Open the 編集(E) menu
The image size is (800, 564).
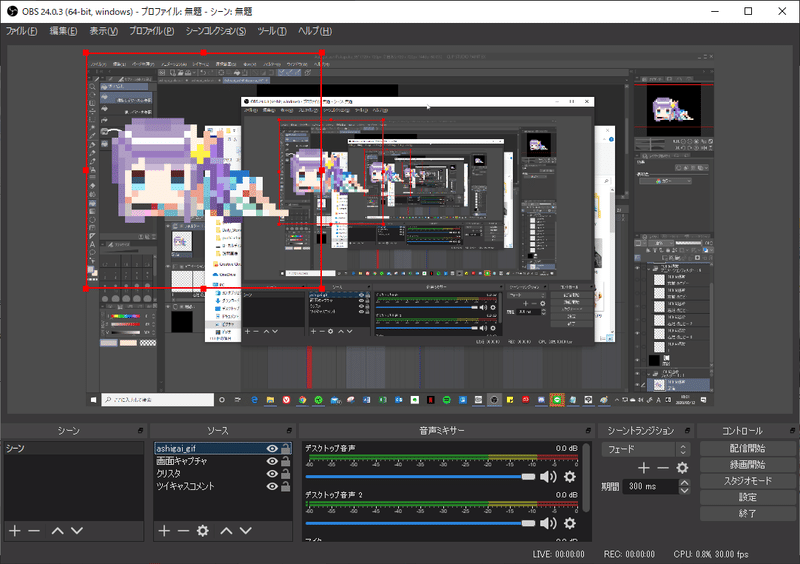point(63,31)
